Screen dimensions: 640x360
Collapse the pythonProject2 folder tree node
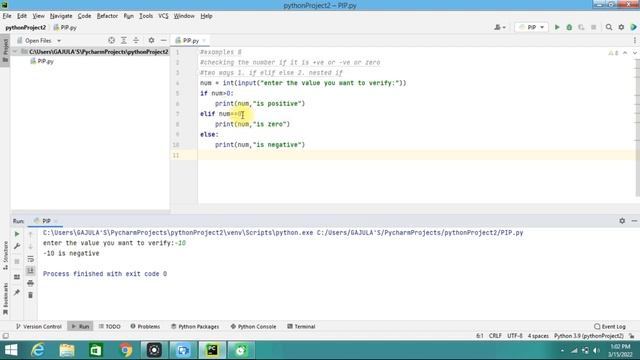coord(15,52)
